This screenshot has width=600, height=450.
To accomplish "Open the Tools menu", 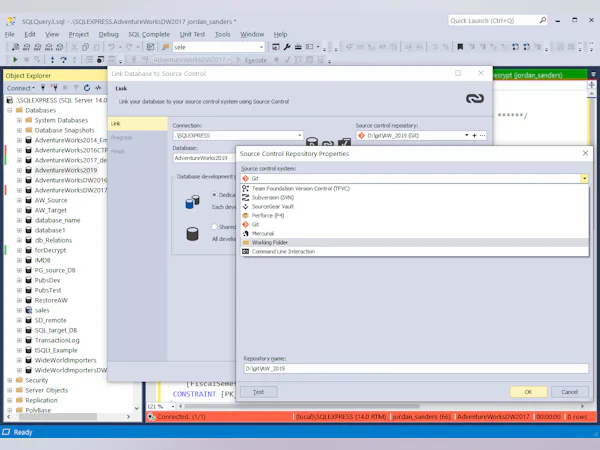I will (x=222, y=34).
